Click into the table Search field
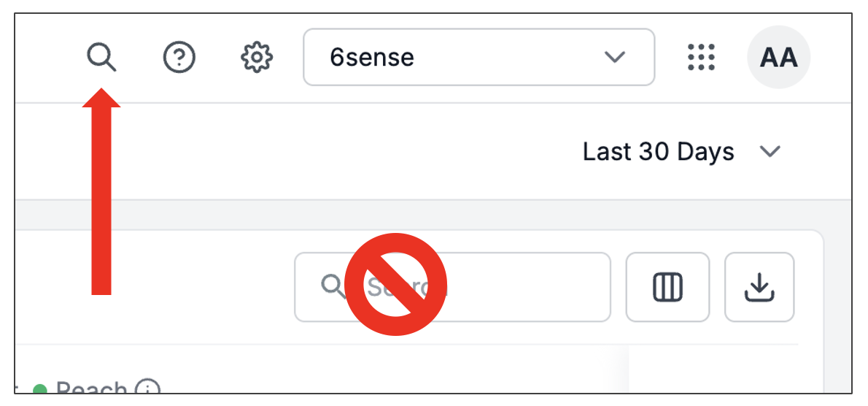This screenshot has width=868, height=406. pos(452,287)
